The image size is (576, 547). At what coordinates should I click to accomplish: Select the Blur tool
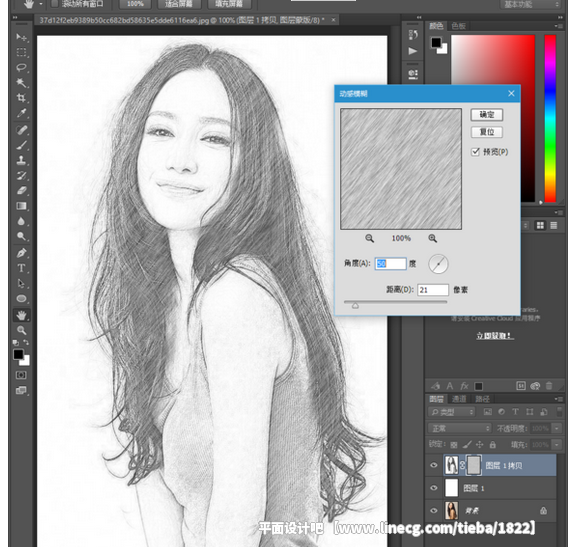[x=21, y=221]
